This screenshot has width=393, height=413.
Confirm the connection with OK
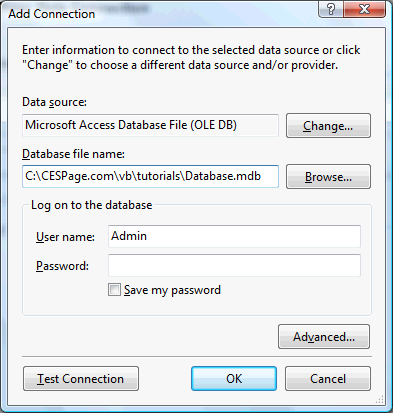coord(234,379)
